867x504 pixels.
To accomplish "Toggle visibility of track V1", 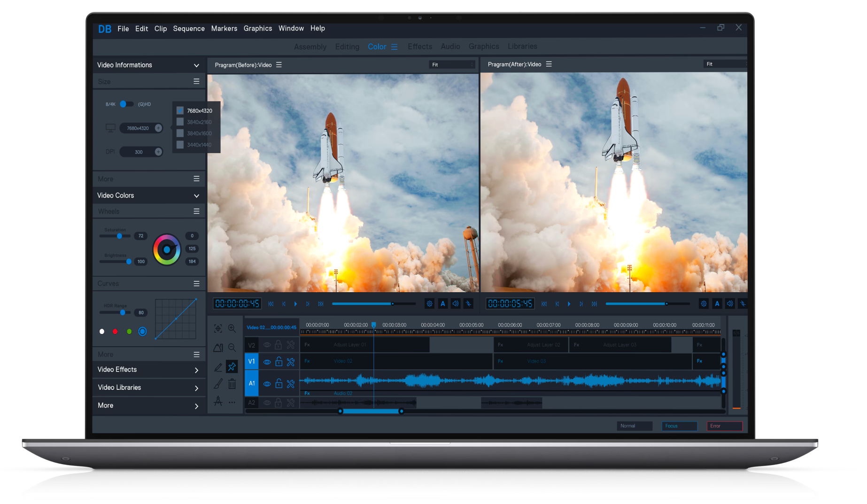I will click(x=267, y=362).
